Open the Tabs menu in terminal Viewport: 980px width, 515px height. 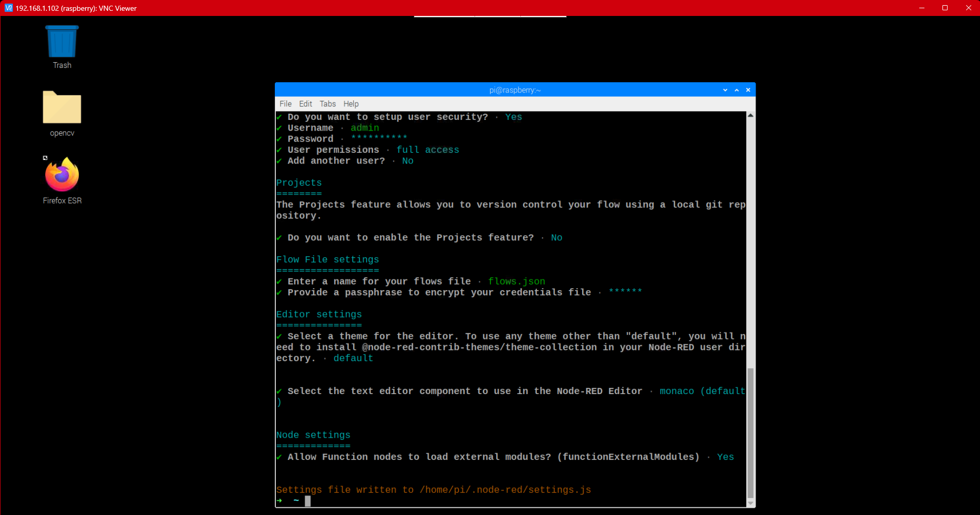click(x=327, y=104)
